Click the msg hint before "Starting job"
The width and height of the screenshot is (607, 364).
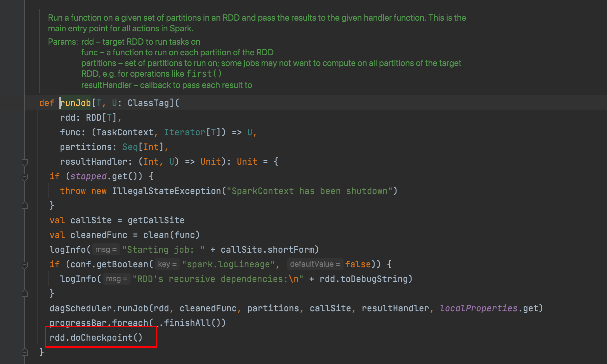point(105,250)
